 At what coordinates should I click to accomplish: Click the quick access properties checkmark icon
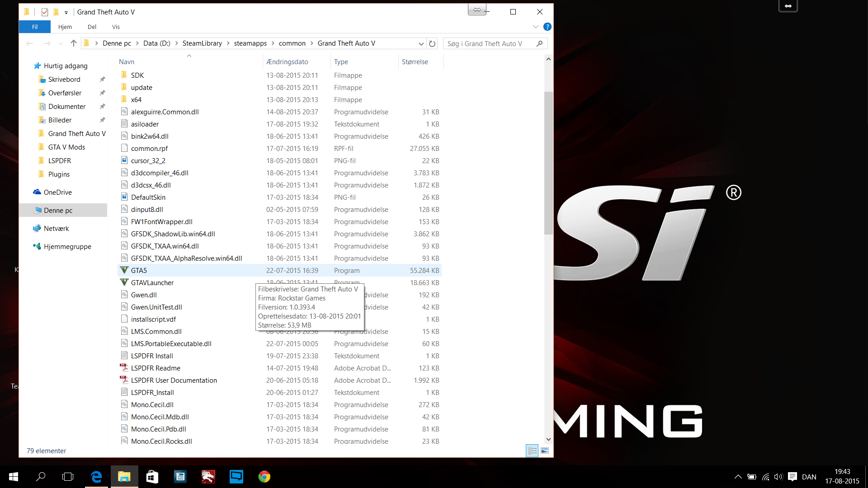point(44,12)
